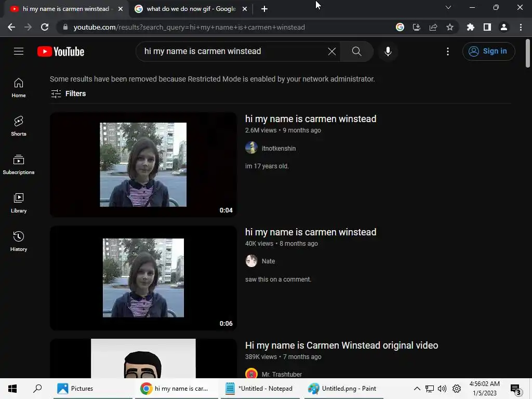Open the settings gear tray icon

point(457,389)
